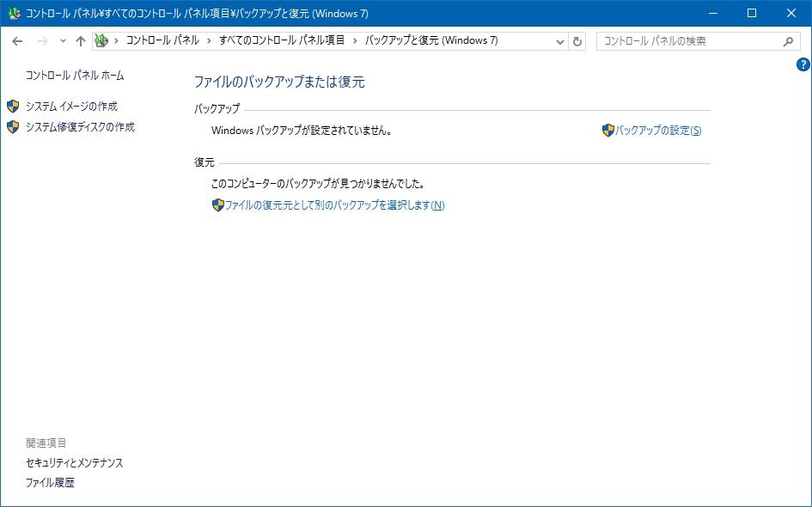
Task: Click このコンピューターのバックアップが見つかりませんでした text
Action: click(x=318, y=184)
